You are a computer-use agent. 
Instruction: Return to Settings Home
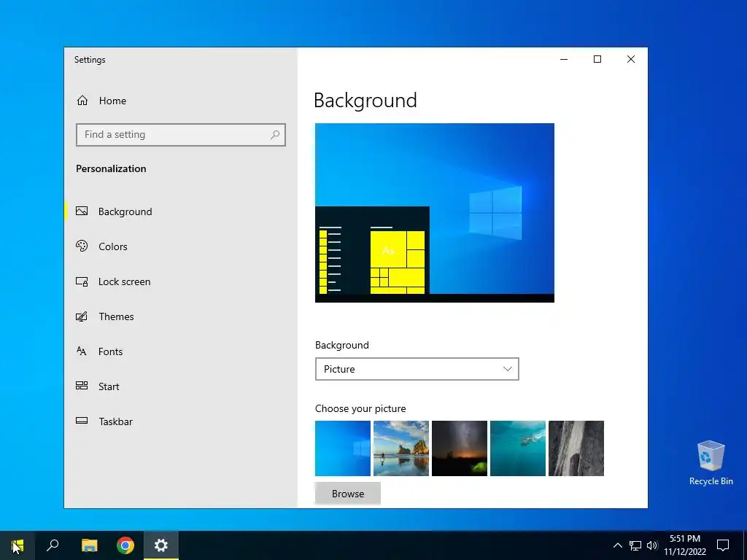(x=112, y=101)
